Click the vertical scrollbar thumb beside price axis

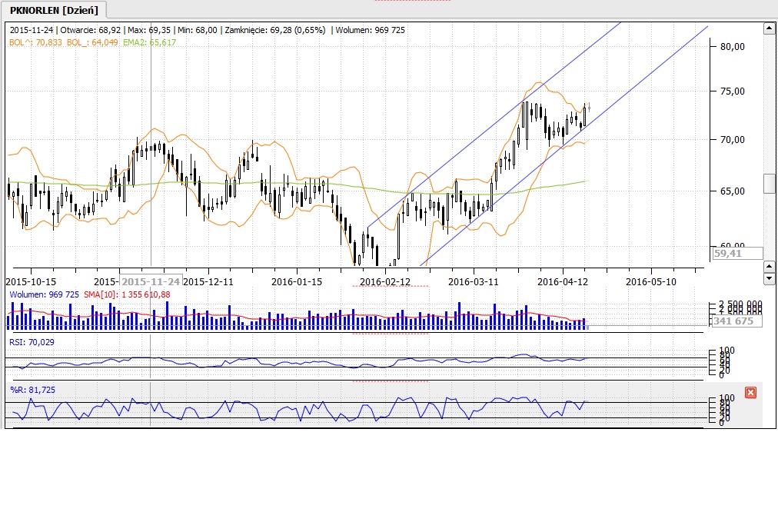pyautogui.click(x=769, y=184)
